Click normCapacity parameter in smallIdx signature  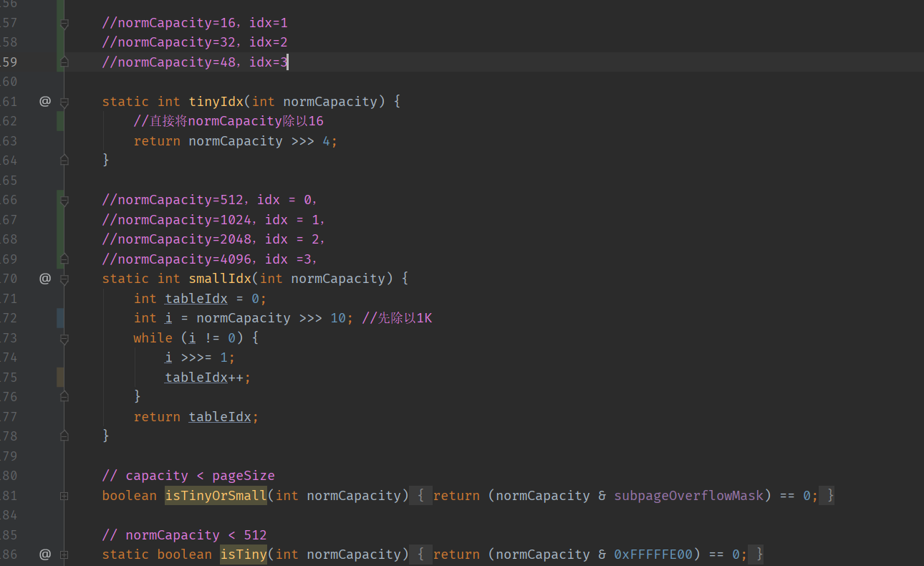pos(338,278)
